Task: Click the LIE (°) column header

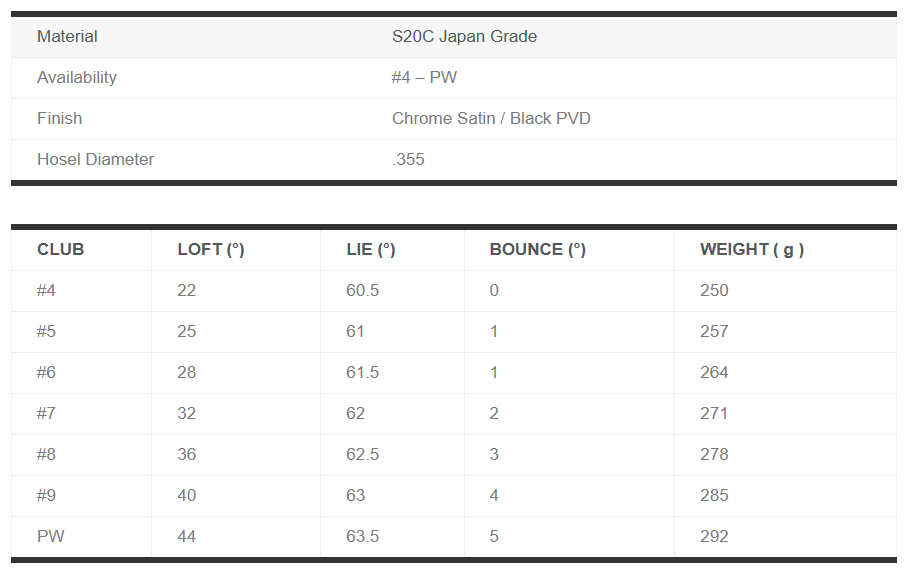Action: tap(371, 250)
